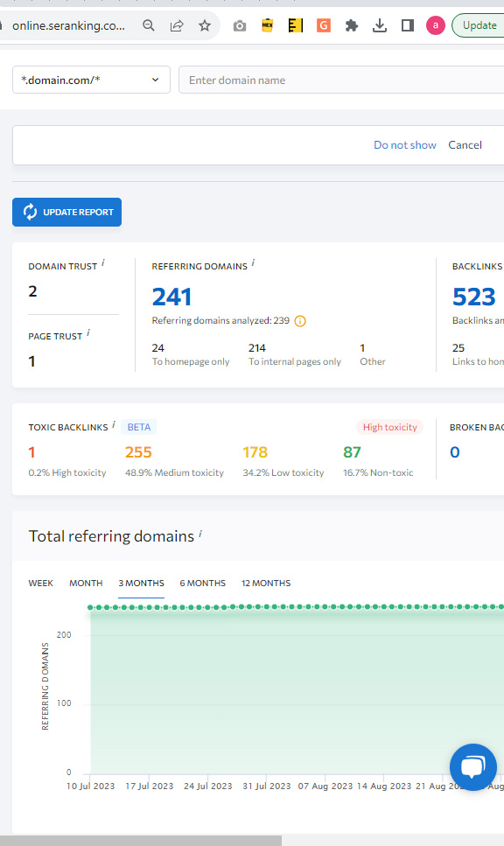Click the 241 referring domains number
The height and width of the screenshot is (846, 504).
tap(171, 297)
